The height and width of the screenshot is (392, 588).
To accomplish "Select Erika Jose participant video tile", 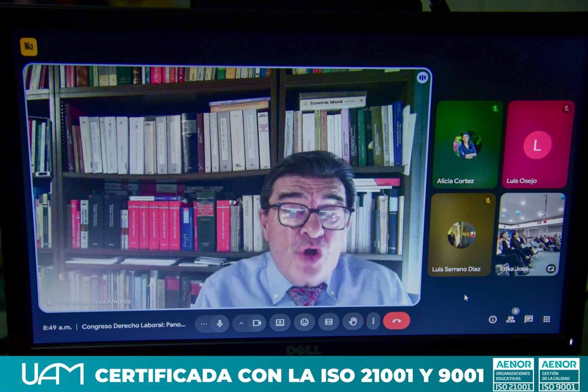I will click(x=531, y=235).
